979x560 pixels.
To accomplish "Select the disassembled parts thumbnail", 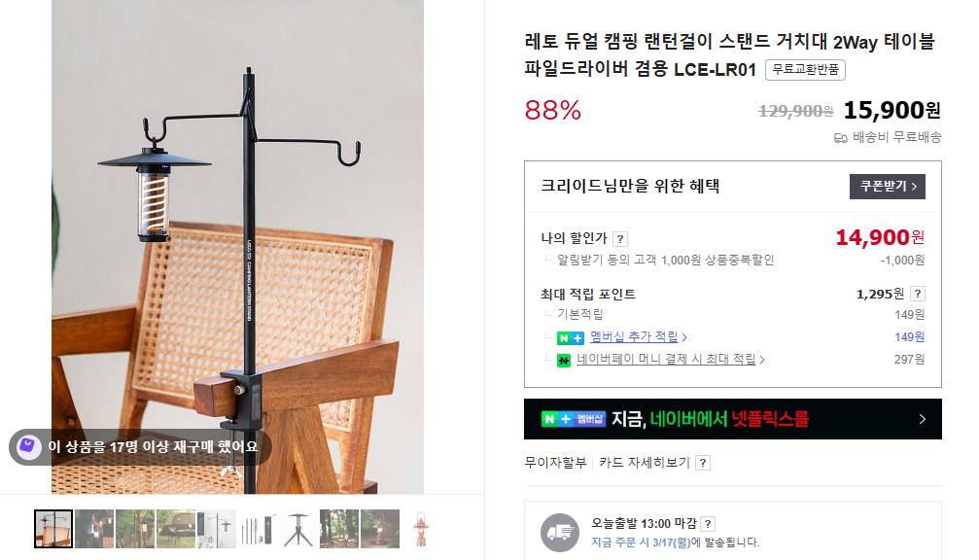I will click(x=258, y=529).
